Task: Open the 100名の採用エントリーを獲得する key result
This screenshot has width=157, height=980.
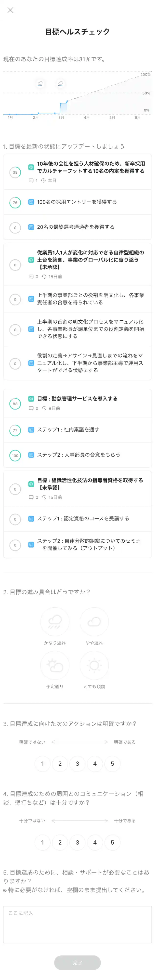Action: click(x=78, y=202)
